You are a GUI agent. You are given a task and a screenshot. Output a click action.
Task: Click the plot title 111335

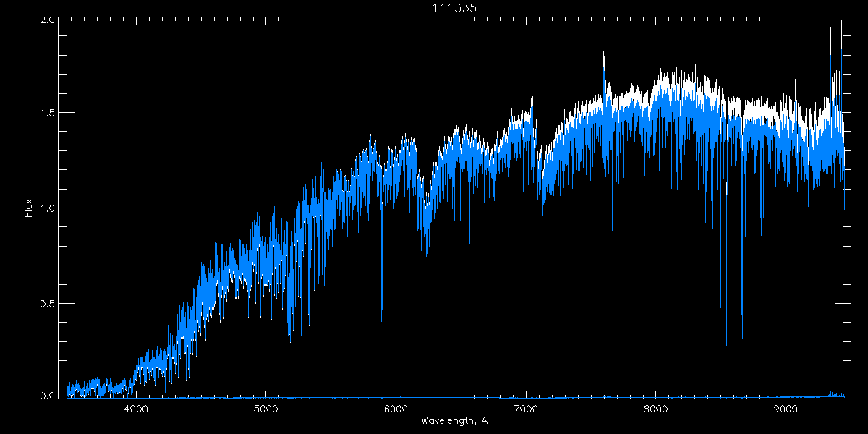[x=454, y=7]
